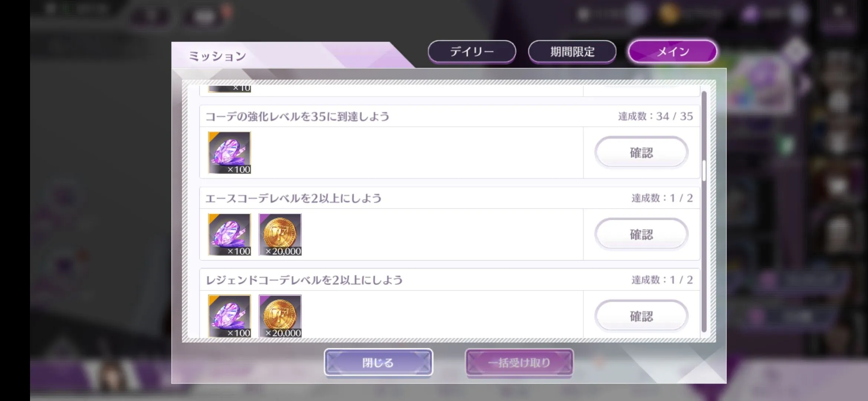Switch to the デイリー tab

click(x=472, y=51)
